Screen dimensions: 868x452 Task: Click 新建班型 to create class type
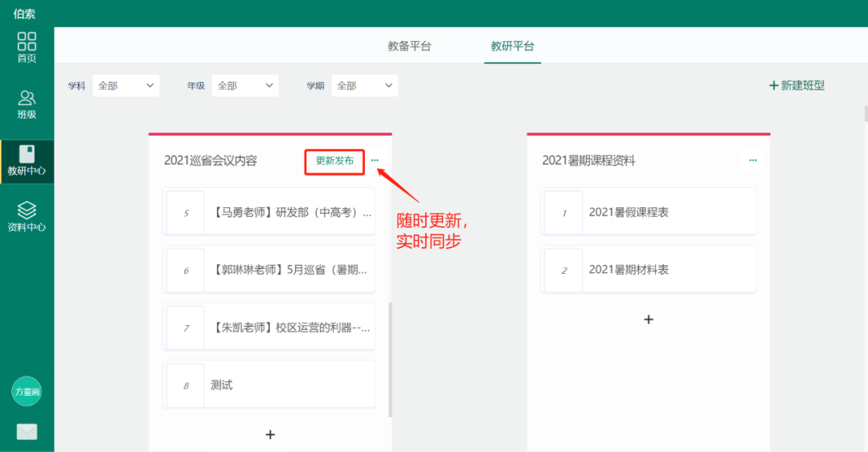[x=796, y=85]
